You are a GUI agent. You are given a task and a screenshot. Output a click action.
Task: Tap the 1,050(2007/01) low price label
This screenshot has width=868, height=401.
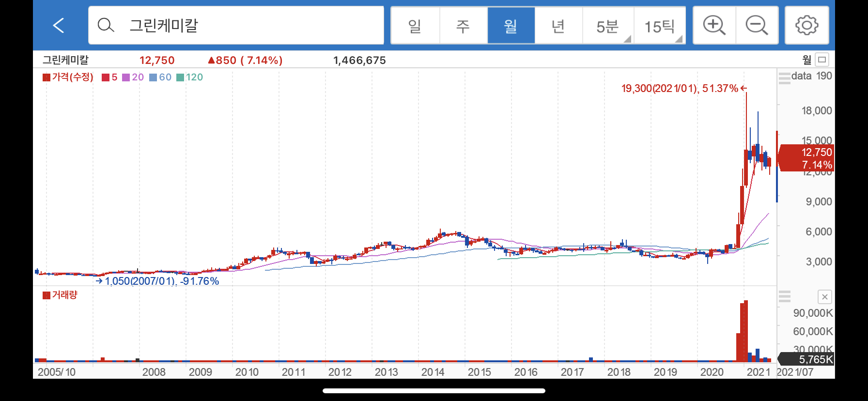pyautogui.click(x=158, y=281)
